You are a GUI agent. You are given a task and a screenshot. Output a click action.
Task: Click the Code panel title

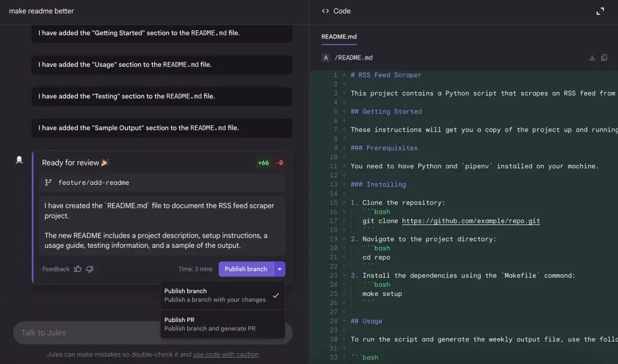pyautogui.click(x=342, y=11)
